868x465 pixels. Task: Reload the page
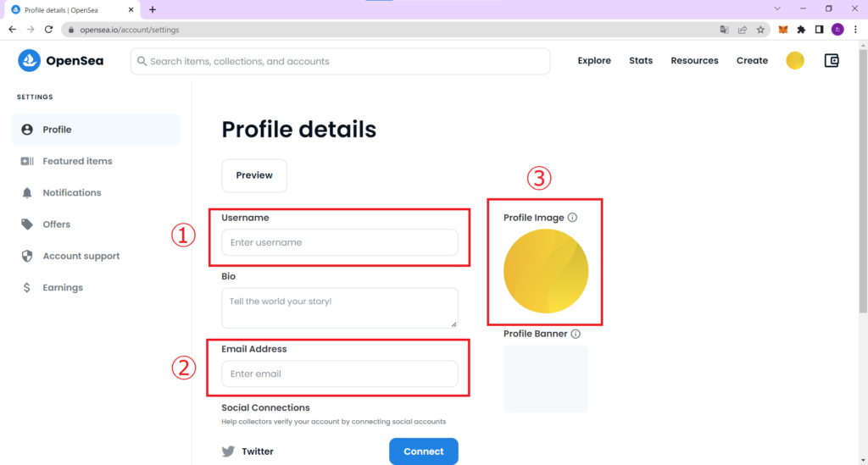[x=48, y=30]
